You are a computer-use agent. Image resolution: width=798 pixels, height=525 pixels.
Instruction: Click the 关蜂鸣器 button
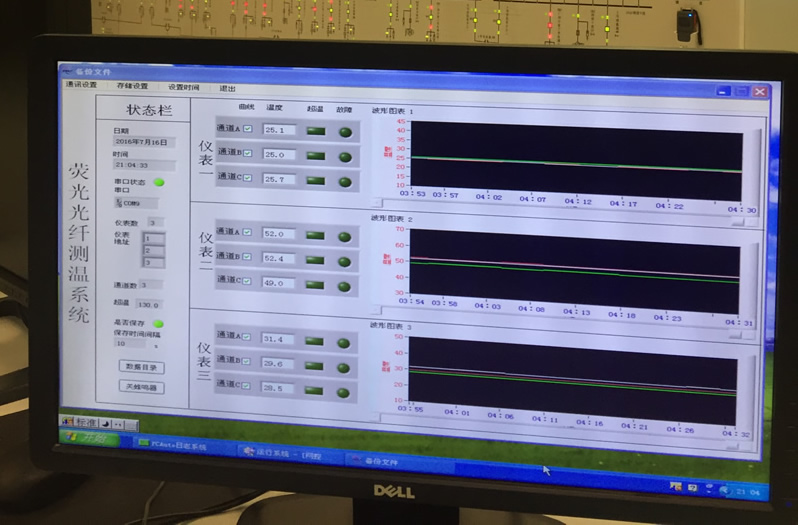point(141,388)
